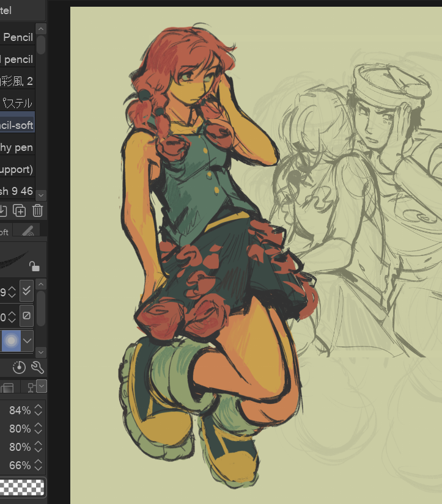Select the Pencil sub tool
The height and width of the screenshot is (504, 442).
pos(17,37)
